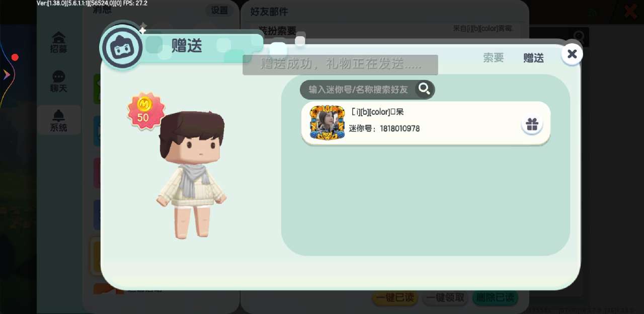Switch to the 赠送 tab
Screen dimensions: 644x314
533,58
